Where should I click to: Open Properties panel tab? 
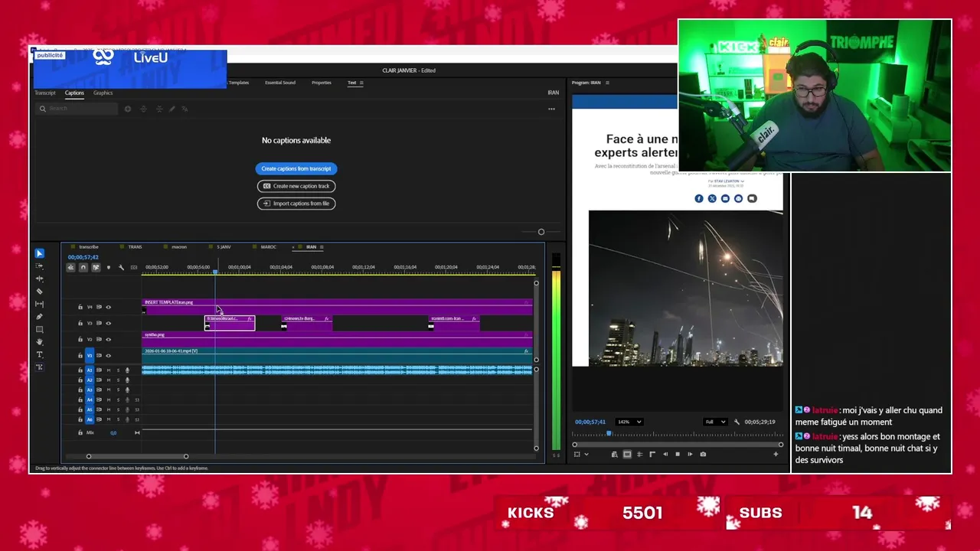coord(322,83)
